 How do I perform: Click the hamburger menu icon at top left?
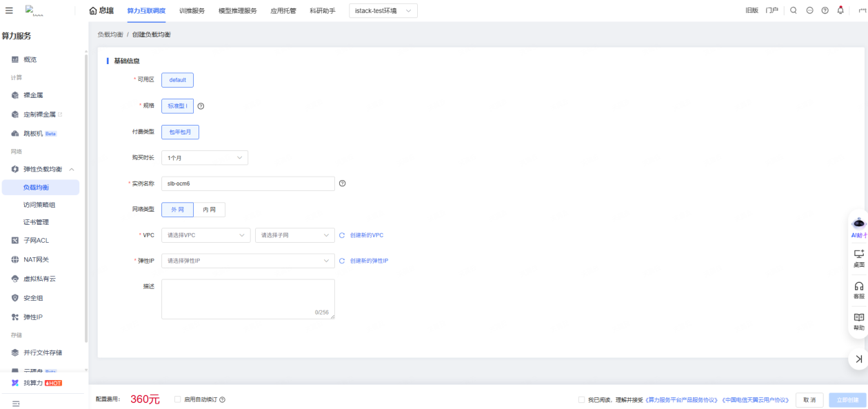pyautogui.click(x=9, y=10)
